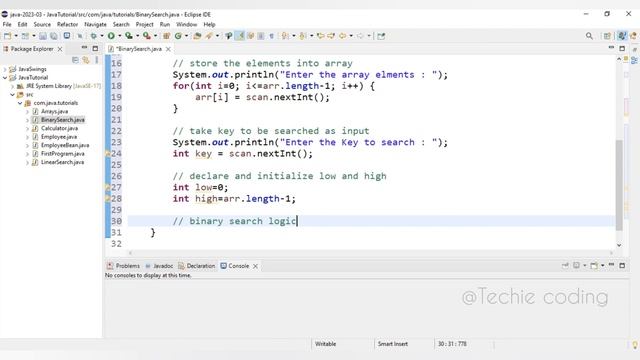Close the Console view tab

[255, 266]
